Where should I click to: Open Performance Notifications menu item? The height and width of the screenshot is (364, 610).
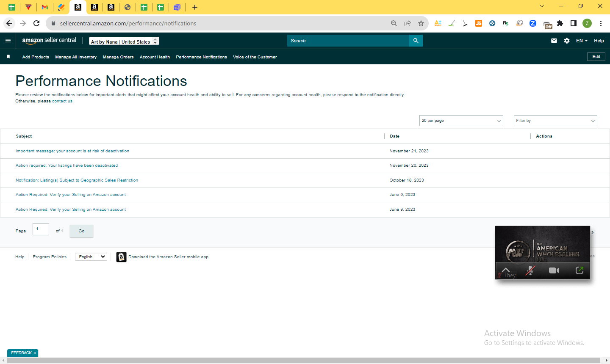pyautogui.click(x=201, y=57)
